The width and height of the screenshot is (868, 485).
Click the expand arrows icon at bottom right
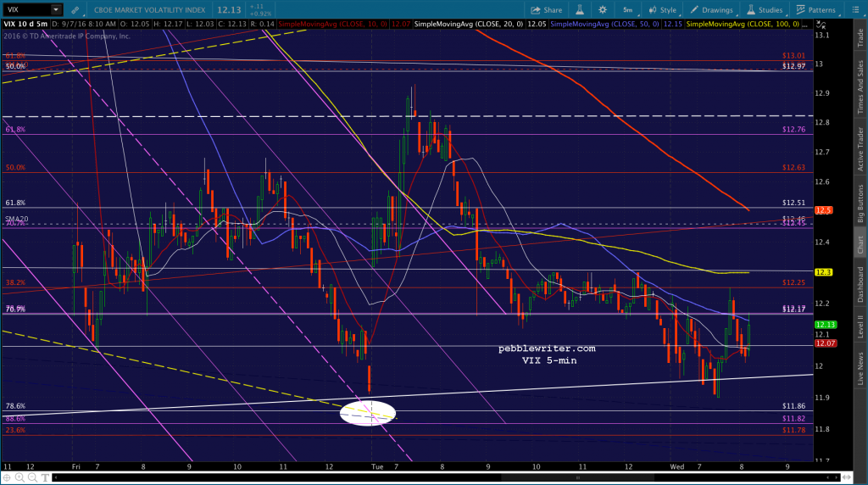click(846, 477)
